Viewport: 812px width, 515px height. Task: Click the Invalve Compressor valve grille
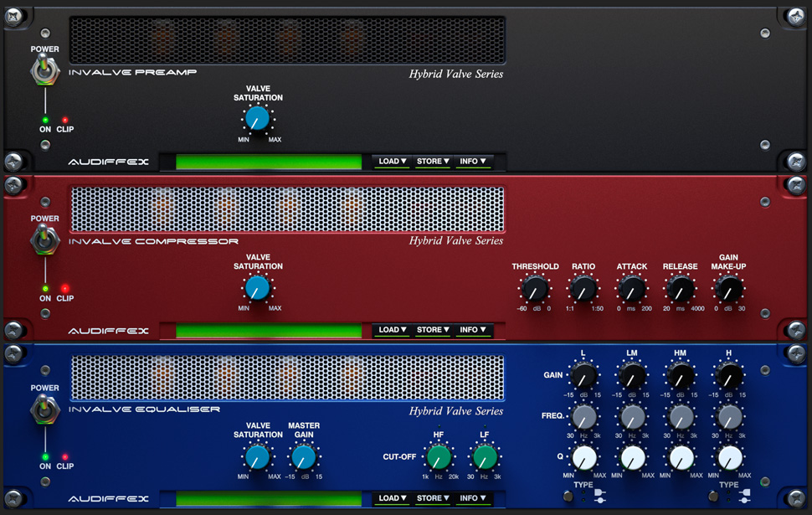[287, 209]
